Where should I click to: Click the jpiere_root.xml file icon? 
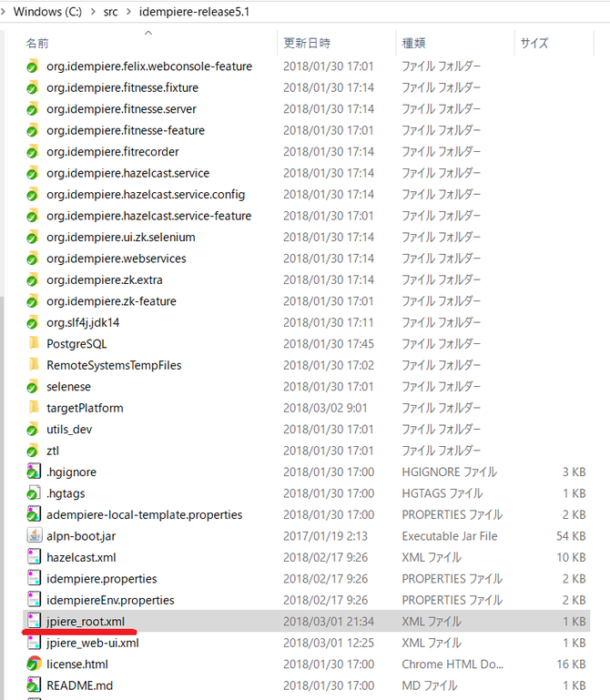tap(35, 621)
